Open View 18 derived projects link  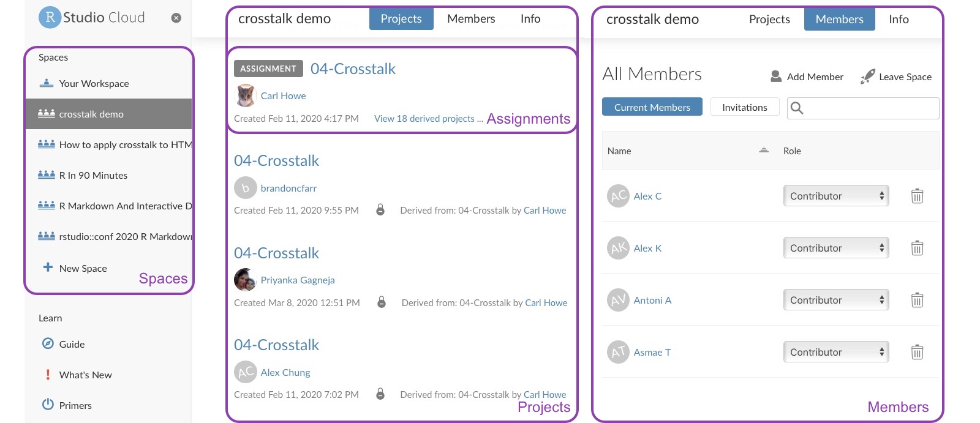click(428, 119)
